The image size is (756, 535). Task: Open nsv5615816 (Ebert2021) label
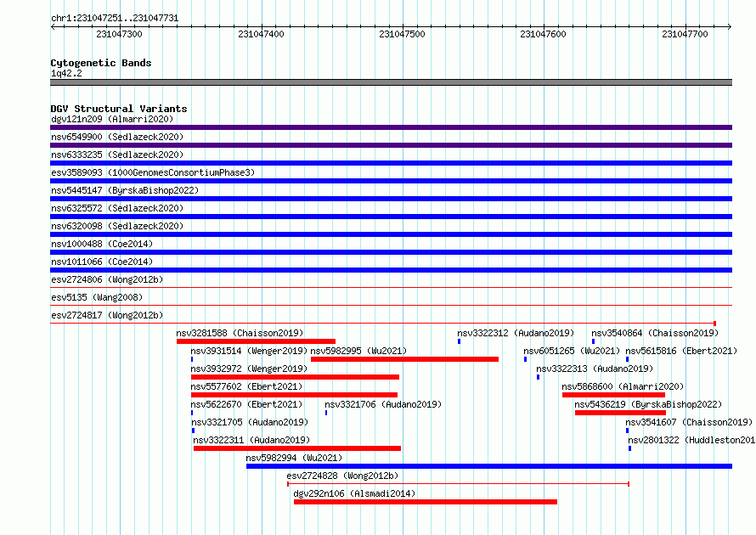681,351
